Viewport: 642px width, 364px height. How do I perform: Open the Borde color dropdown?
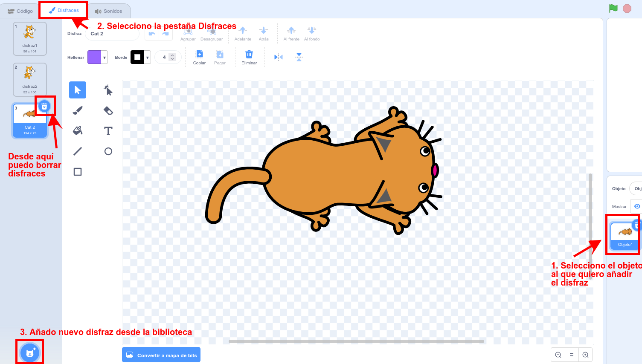tap(148, 57)
